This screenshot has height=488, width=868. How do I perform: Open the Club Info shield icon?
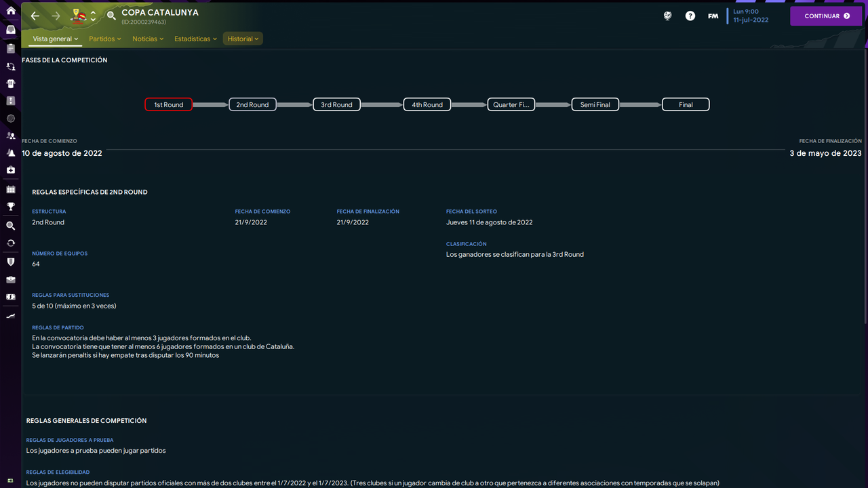tap(10, 262)
